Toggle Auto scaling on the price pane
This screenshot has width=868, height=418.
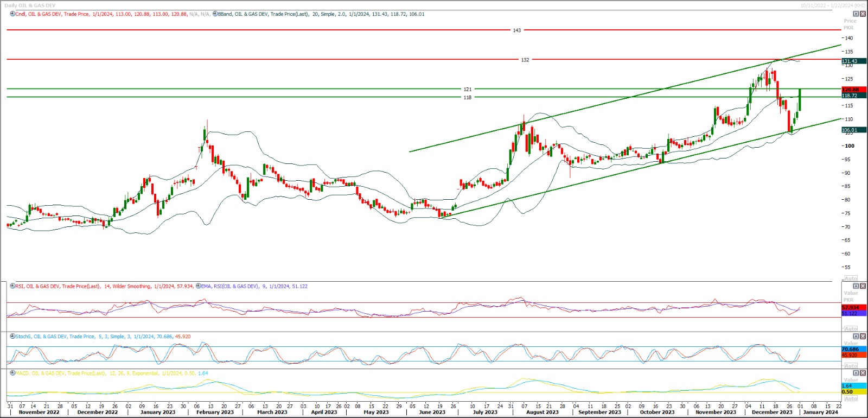pos(851,278)
